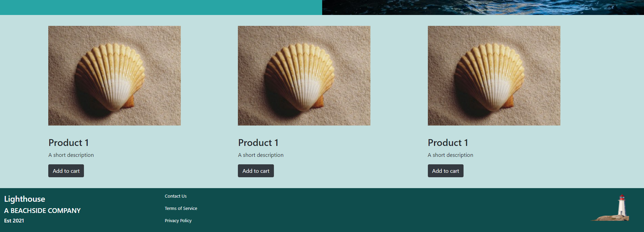Click the A BEACHSIDE COMPANY tagline

[x=42, y=211]
